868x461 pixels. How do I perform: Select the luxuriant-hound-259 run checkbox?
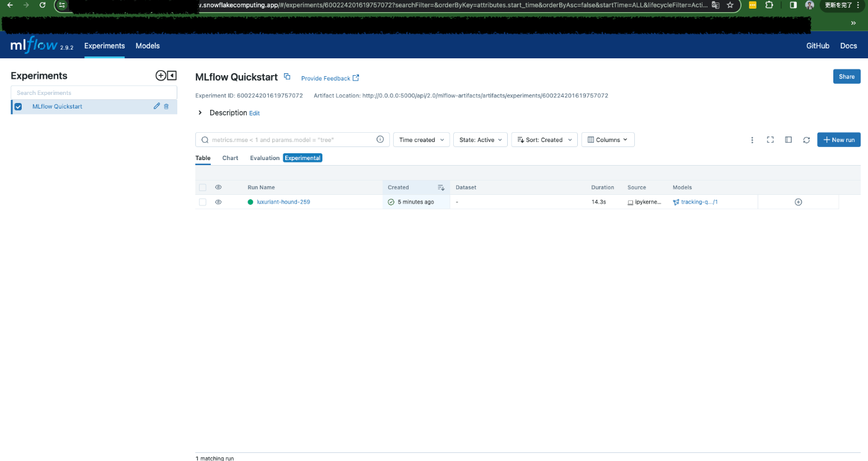pyautogui.click(x=203, y=202)
